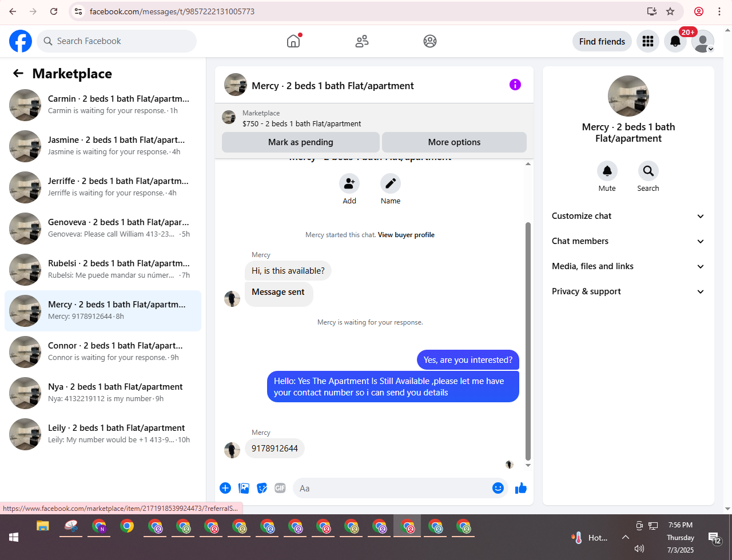
Task: Click the 9178912644 message bubble
Action: tap(275, 449)
